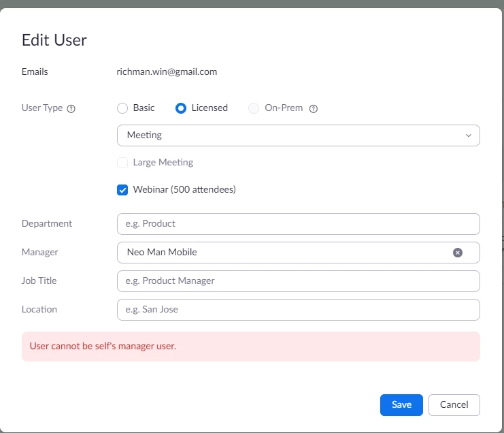Click the Edit User heading

click(54, 40)
